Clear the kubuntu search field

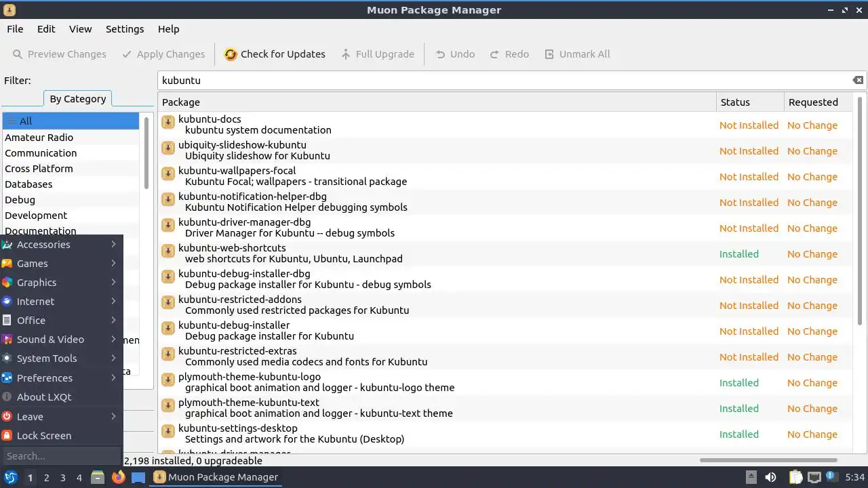pyautogui.click(x=858, y=80)
